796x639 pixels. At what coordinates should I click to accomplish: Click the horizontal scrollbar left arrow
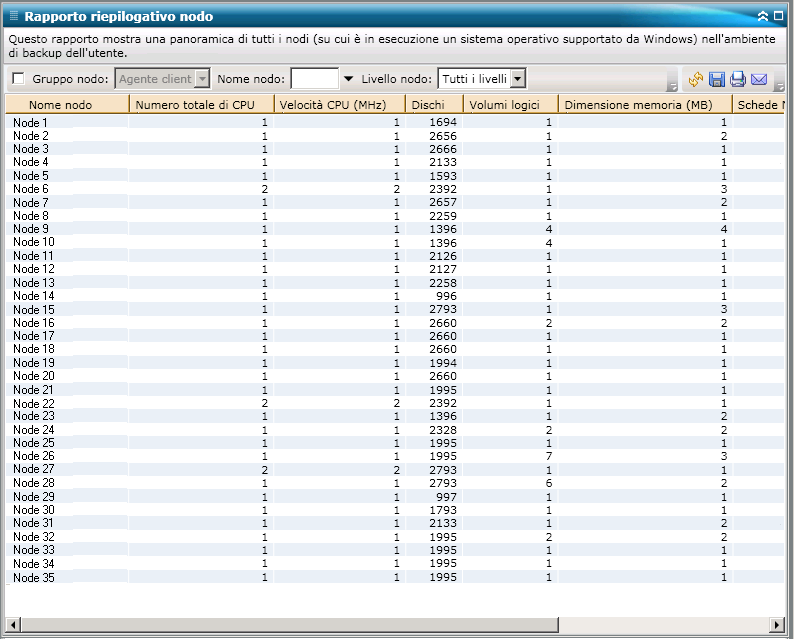13,624
